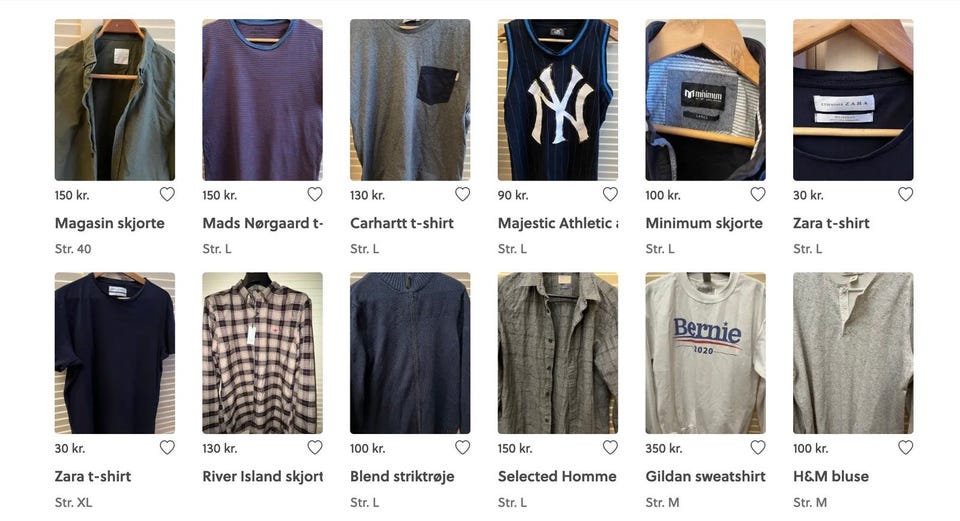Tap the heart on Carhartt t-shirt

point(462,194)
